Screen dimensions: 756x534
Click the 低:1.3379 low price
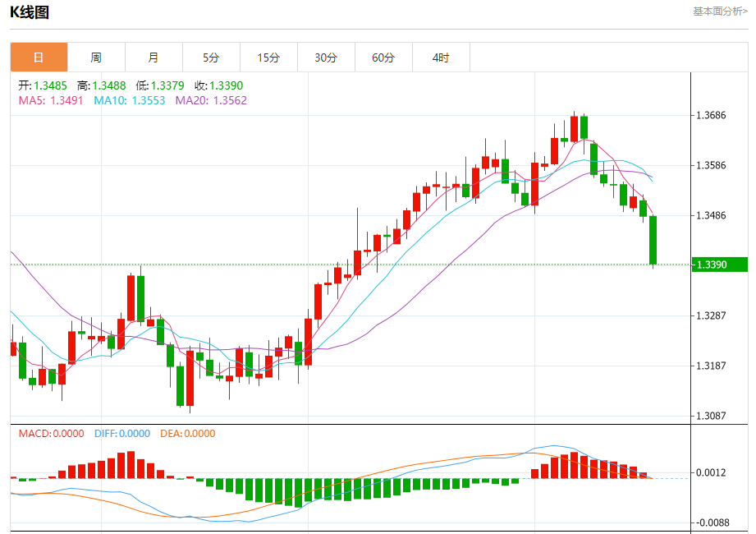pos(160,85)
